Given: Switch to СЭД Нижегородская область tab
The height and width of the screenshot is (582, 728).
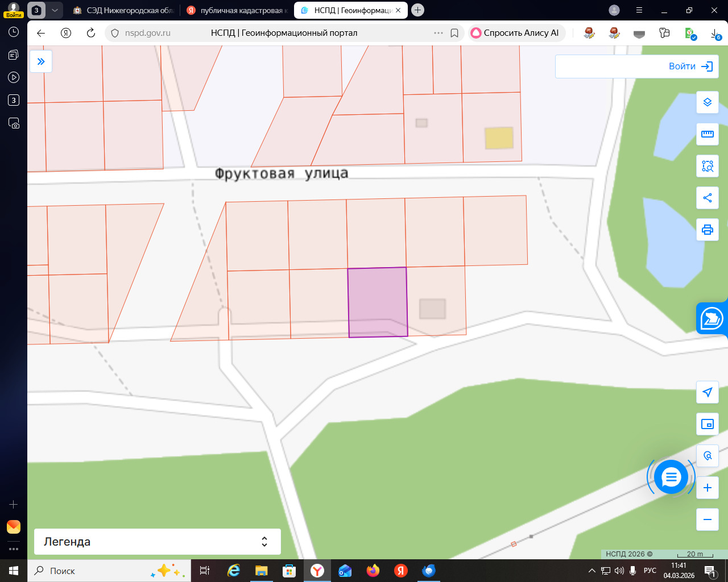Looking at the screenshot, I should (124, 10).
